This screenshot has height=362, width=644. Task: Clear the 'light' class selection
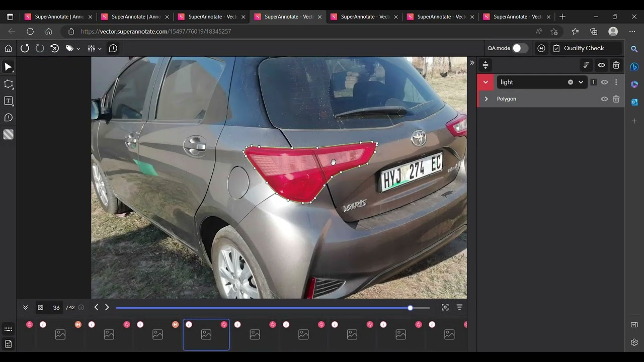pyautogui.click(x=571, y=82)
